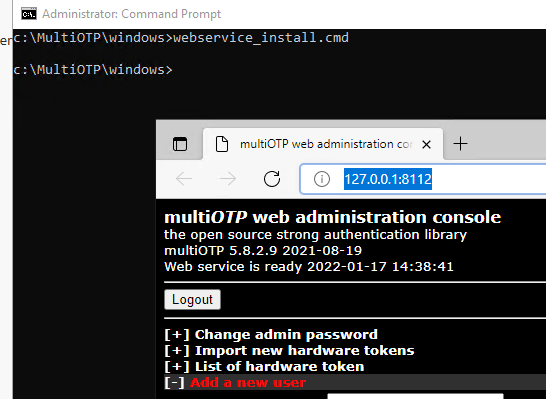Go back to previous page

click(184, 179)
